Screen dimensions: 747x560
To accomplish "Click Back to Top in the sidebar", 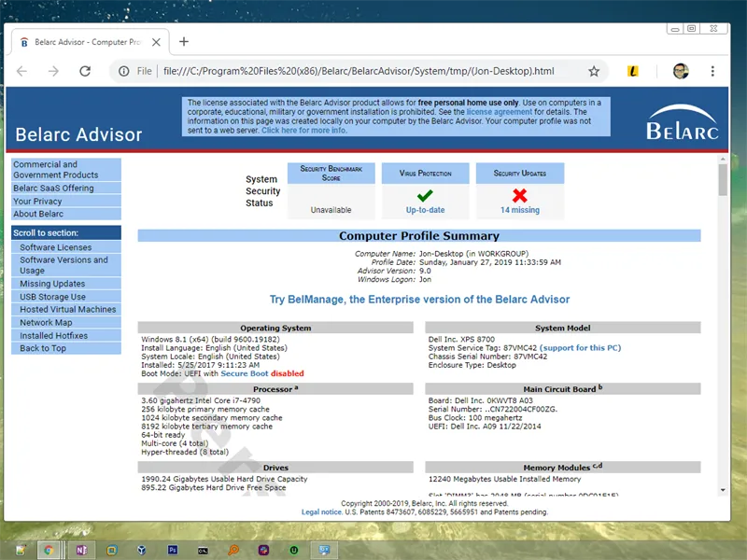I will click(x=46, y=348).
